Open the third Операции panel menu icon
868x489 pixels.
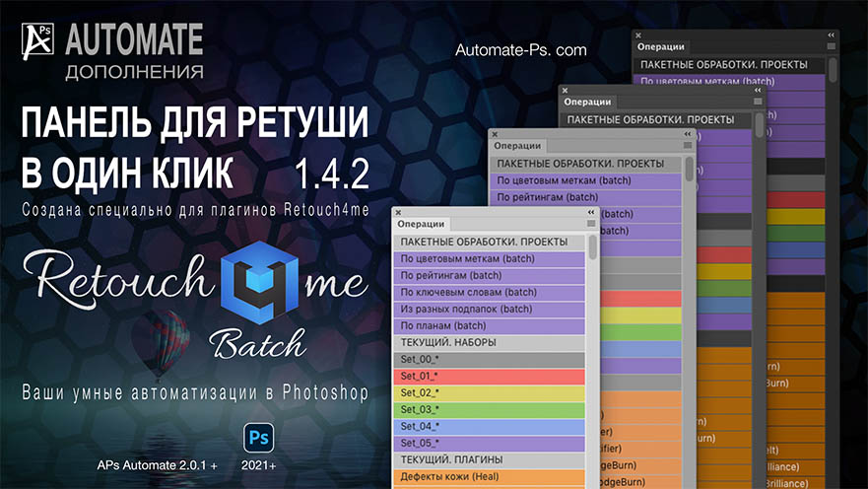coord(758,102)
